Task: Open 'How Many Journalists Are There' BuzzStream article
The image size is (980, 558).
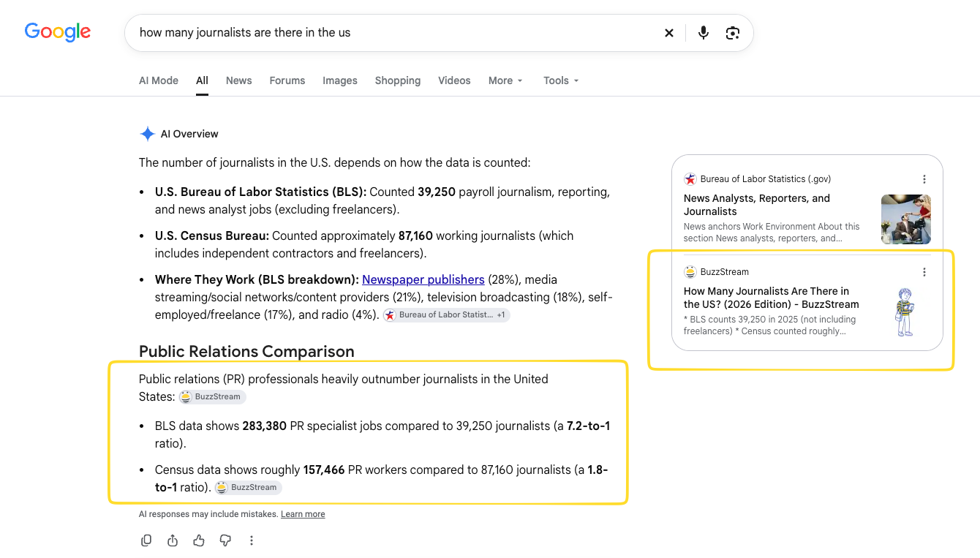Action: click(x=772, y=298)
